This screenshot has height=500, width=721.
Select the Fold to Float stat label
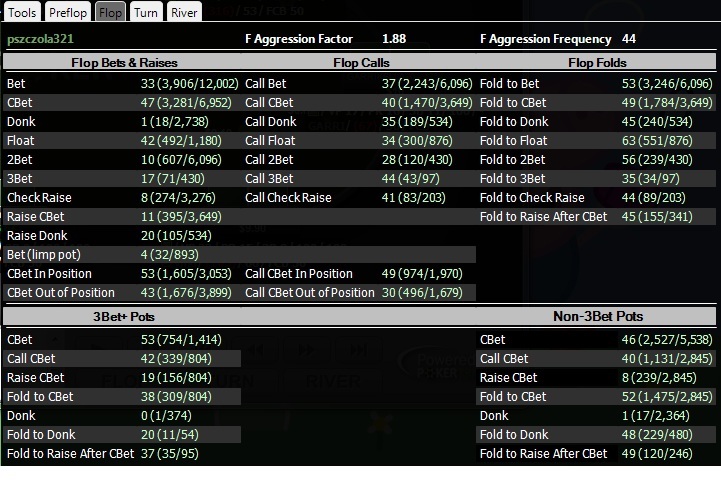coord(514,141)
